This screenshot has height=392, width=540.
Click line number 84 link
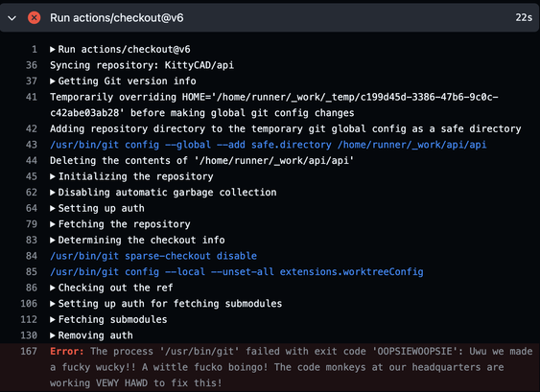[x=32, y=256]
